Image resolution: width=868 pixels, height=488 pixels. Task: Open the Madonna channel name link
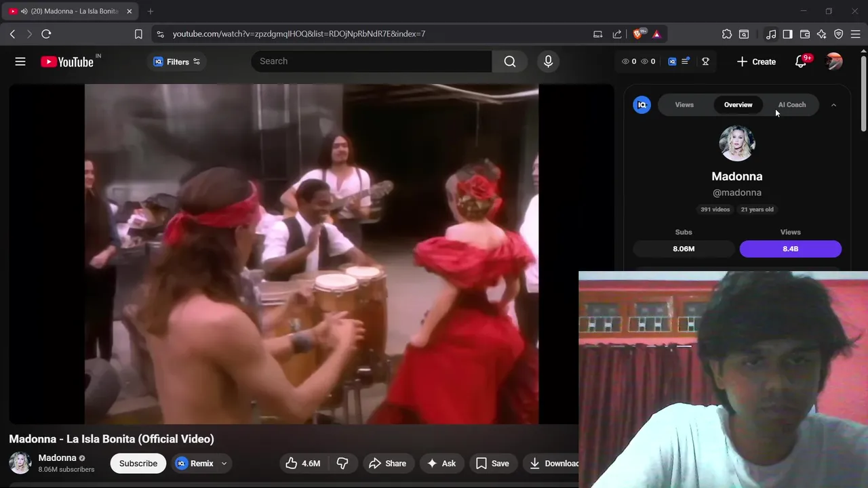[x=57, y=458]
